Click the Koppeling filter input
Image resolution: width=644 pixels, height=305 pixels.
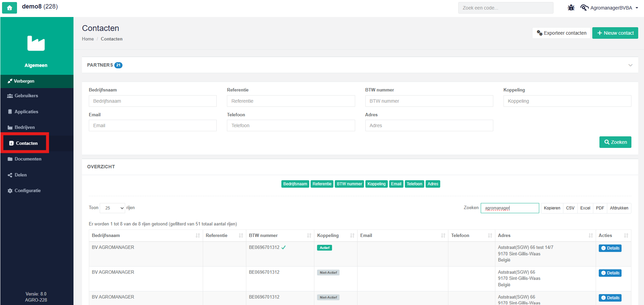click(x=567, y=101)
